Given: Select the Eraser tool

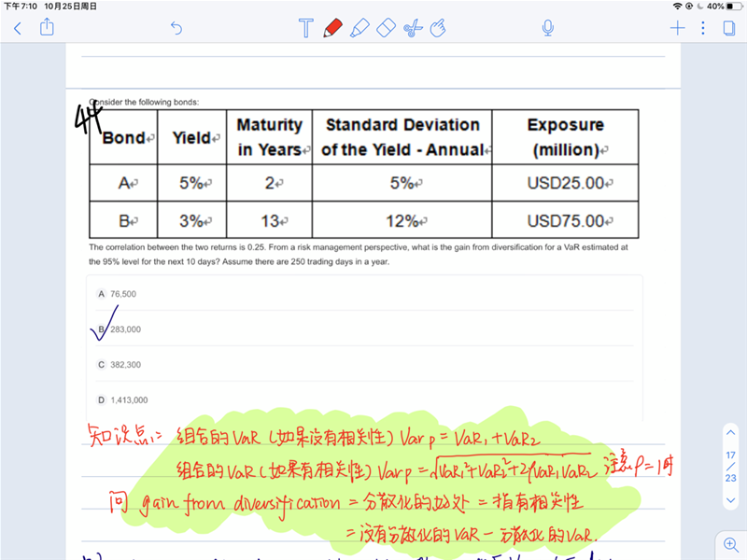Looking at the screenshot, I should coord(386,28).
